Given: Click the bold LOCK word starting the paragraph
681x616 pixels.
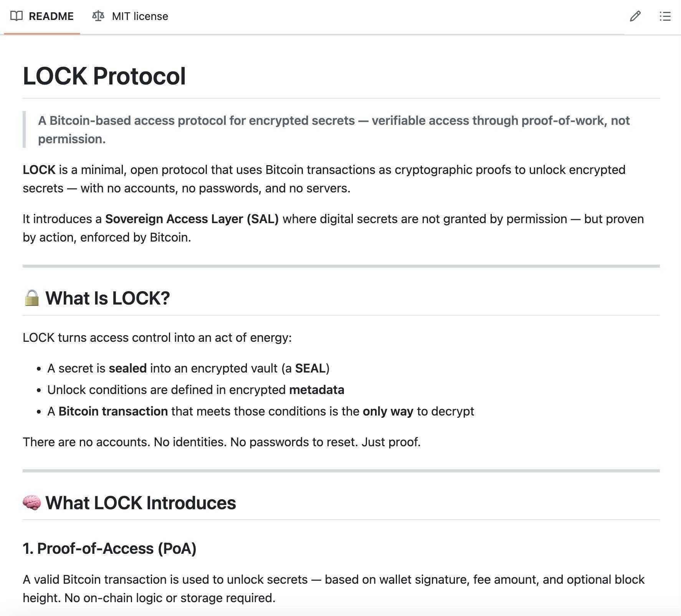Looking at the screenshot, I should coord(39,170).
